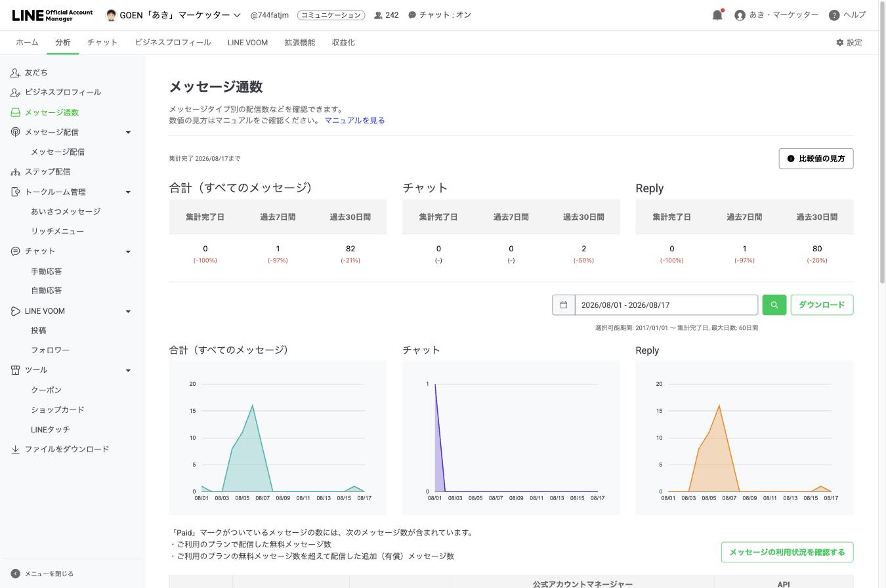Click メッセージの利用状況を確認する button
This screenshot has height=588, width=886.
pos(787,552)
